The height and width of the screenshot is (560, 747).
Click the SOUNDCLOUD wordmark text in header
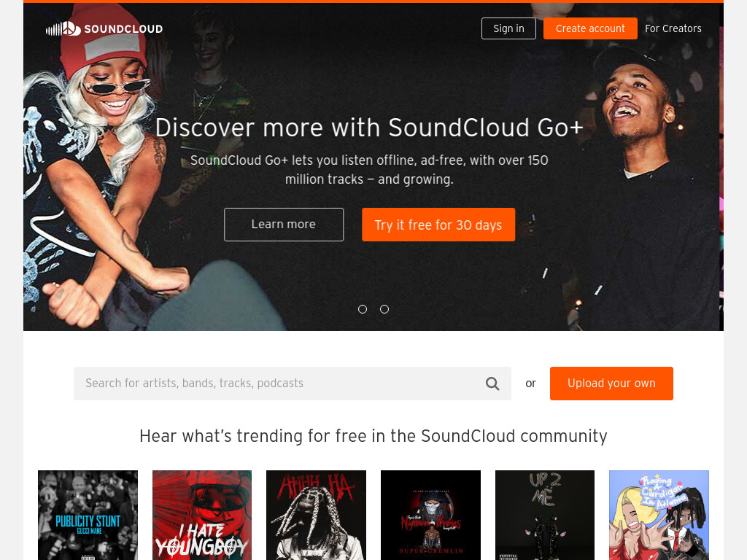point(123,29)
